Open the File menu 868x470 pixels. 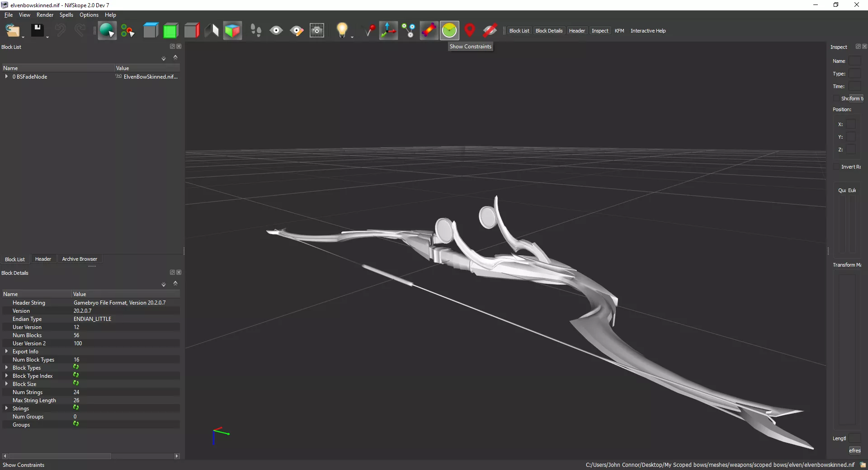pyautogui.click(x=9, y=15)
